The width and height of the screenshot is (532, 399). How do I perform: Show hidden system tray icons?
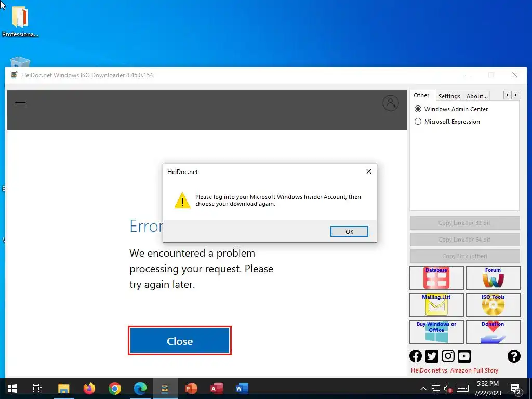click(423, 389)
